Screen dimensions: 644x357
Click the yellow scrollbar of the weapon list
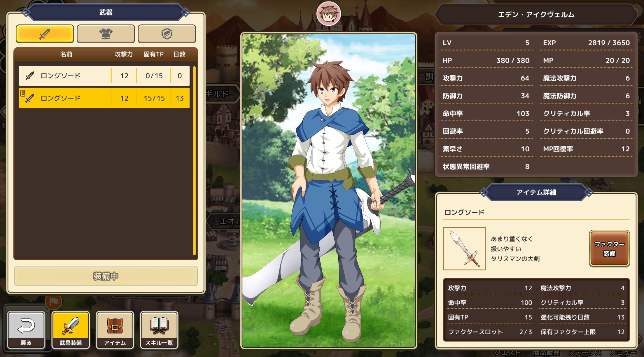(194, 161)
